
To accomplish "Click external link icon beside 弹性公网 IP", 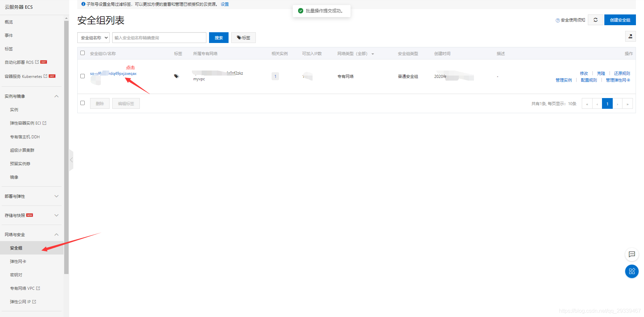I will coord(34,302).
